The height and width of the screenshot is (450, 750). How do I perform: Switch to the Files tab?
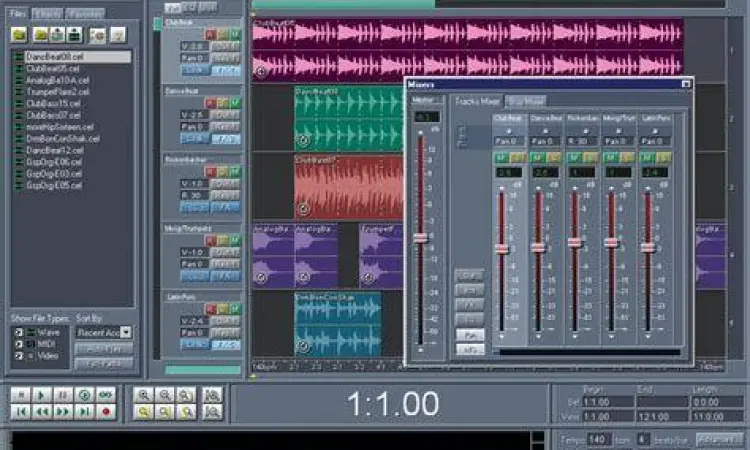coord(18,13)
